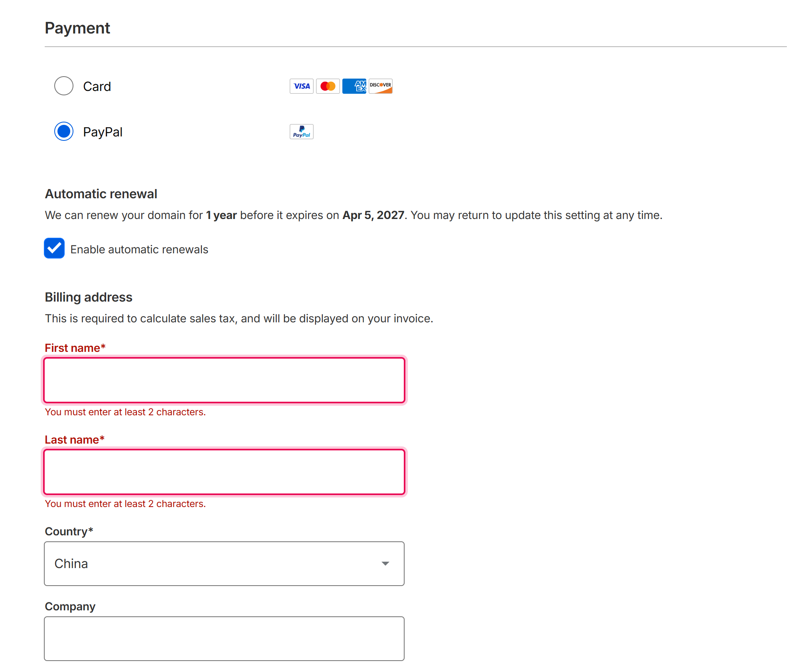Click the Country dropdown arrow

[x=385, y=564]
